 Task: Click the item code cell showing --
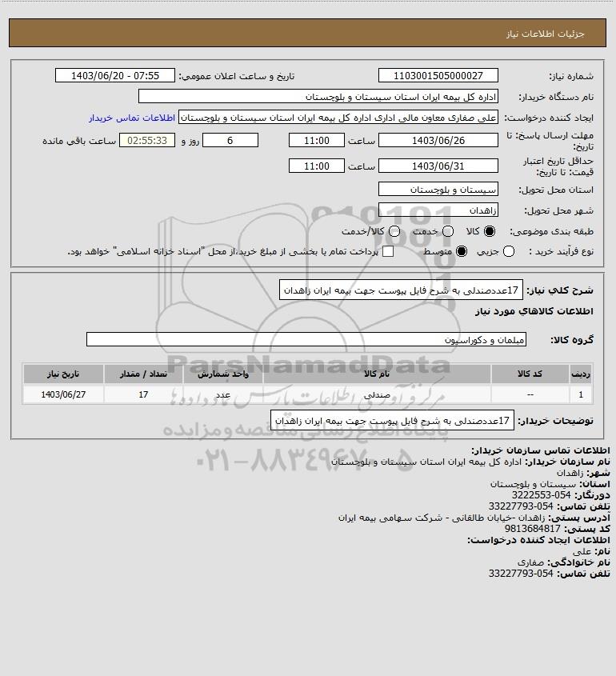(530, 394)
